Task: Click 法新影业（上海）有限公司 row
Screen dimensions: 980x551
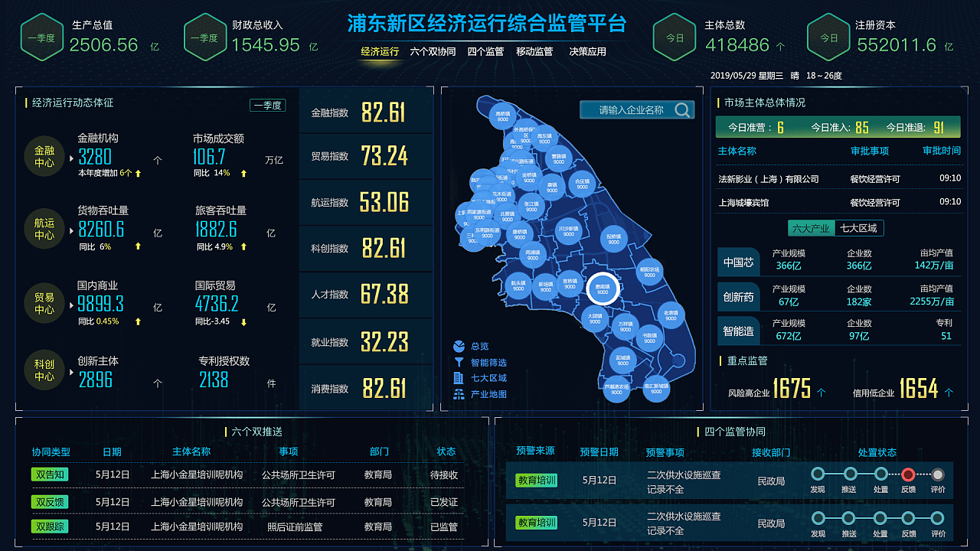Action: (839, 178)
